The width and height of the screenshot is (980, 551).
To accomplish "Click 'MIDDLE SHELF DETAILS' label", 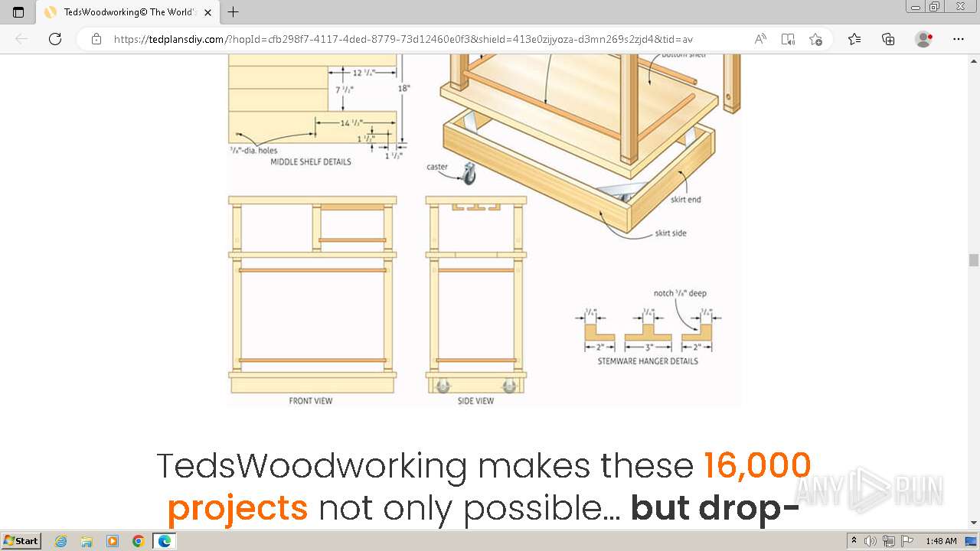I will (311, 162).
